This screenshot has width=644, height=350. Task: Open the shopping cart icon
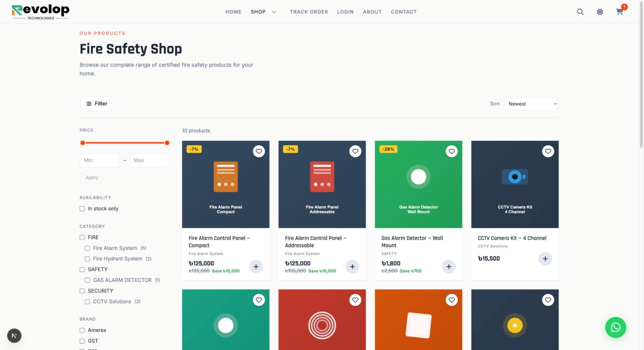coord(620,12)
